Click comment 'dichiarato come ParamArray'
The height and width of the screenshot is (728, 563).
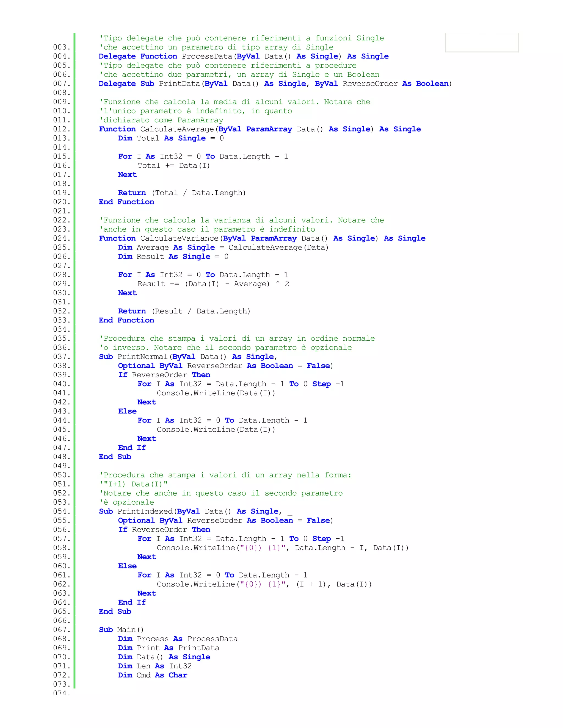click(161, 120)
